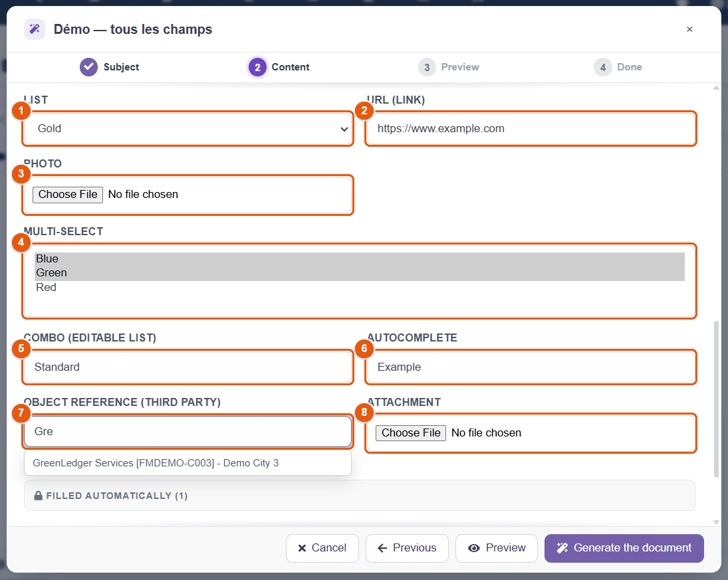Expand the Filled Automatically section

point(360,496)
